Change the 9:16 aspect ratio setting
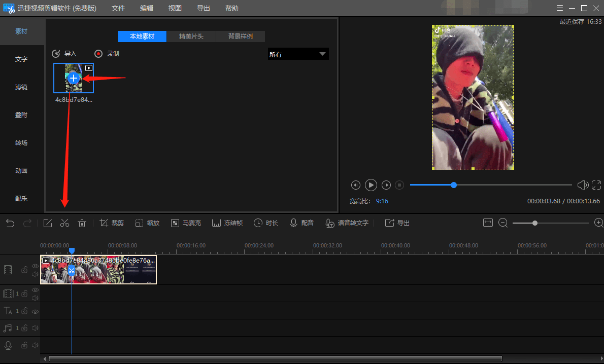 tap(382, 201)
